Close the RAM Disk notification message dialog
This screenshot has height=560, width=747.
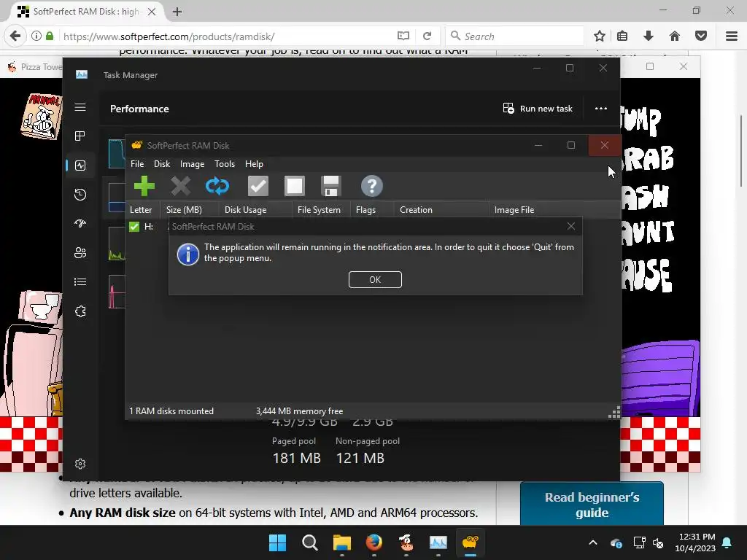(x=570, y=226)
